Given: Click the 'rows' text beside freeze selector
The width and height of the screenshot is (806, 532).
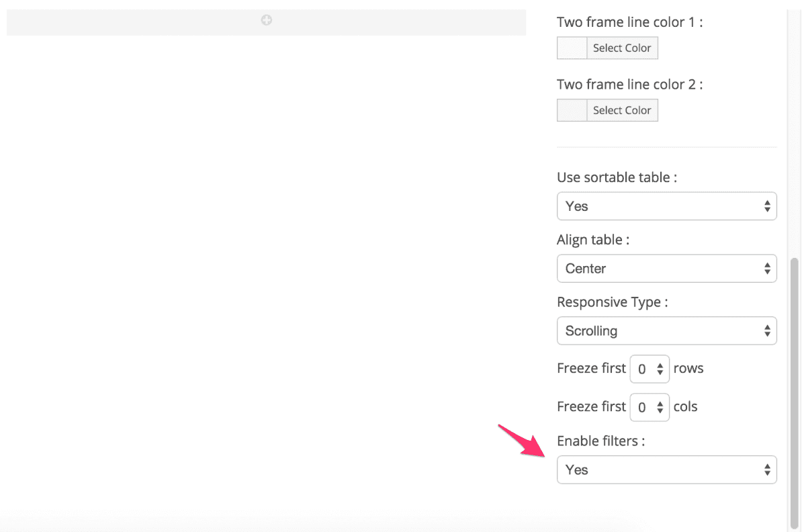Looking at the screenshot, I should (x=688, y=369).
